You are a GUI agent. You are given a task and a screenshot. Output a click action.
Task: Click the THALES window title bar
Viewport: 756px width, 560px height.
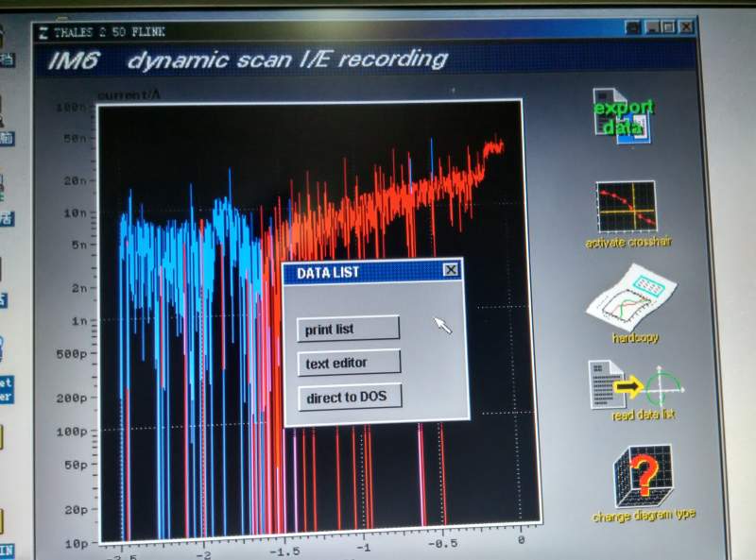pos(365,30)
